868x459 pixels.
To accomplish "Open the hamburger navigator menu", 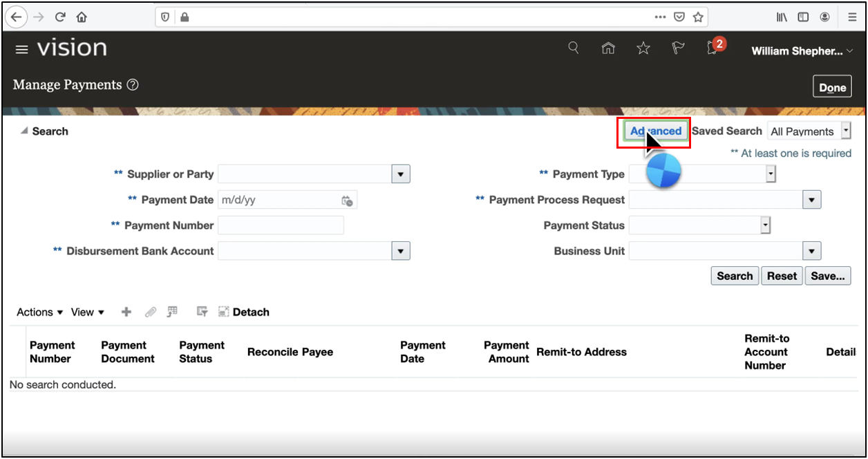I will point(22,49).
